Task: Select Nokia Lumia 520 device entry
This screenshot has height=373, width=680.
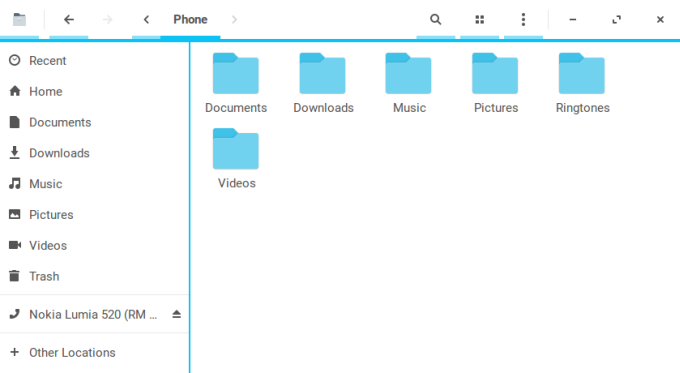Action: (95, 314)
